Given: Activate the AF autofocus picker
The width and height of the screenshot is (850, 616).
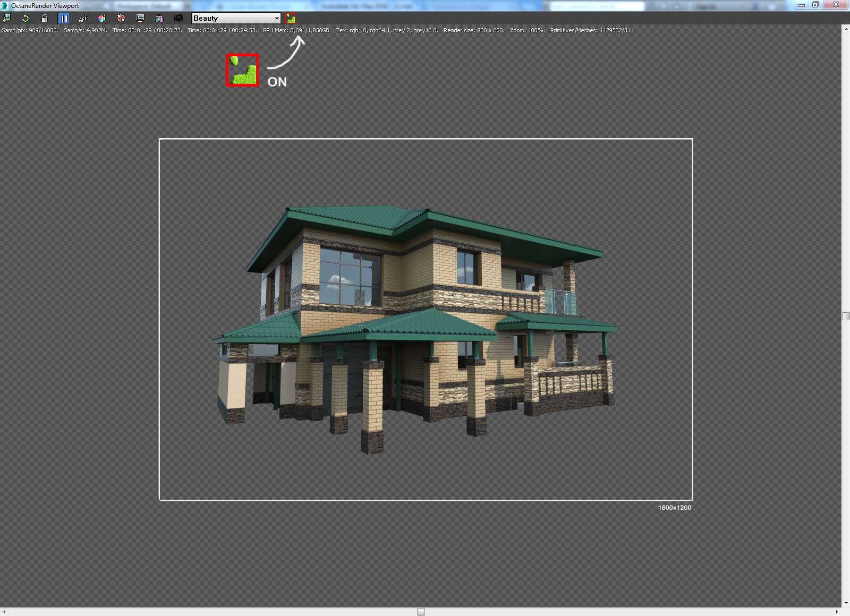Looking at the screenshot, I should [x=83, y=18].
